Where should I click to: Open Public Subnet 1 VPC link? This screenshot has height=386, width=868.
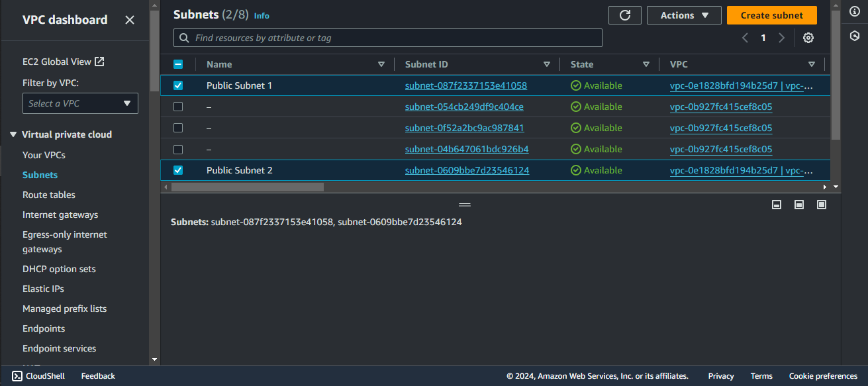point(741,85)
